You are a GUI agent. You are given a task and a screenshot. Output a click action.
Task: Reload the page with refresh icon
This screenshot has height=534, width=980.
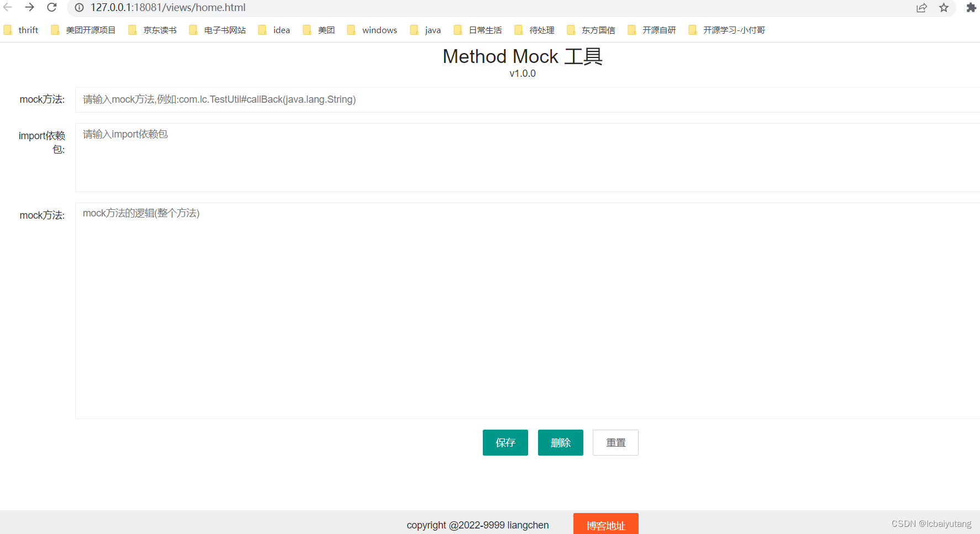pos(52,7)
